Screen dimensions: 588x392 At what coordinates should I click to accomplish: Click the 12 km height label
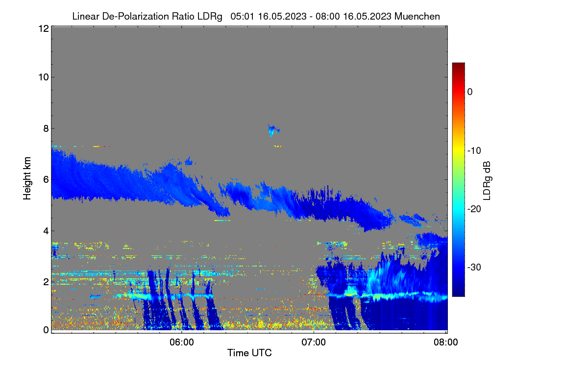click(x=43, y=28)
